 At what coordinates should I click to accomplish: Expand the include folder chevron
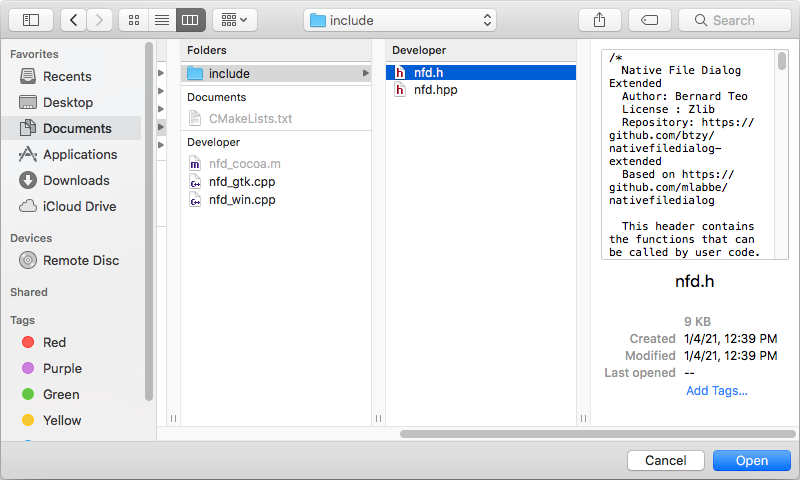[365, 73]
